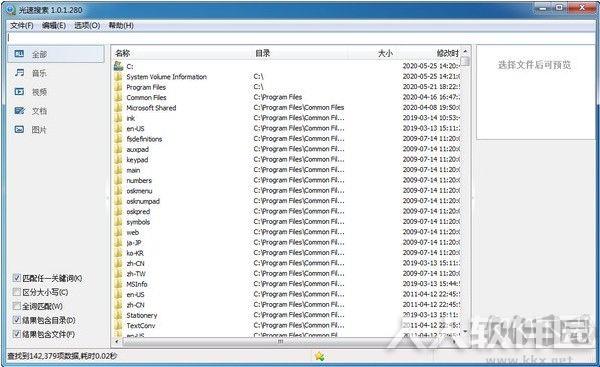600x367 pixels.
Task: Click the TextConv folder icon
Action: click(x=118, y=326)
